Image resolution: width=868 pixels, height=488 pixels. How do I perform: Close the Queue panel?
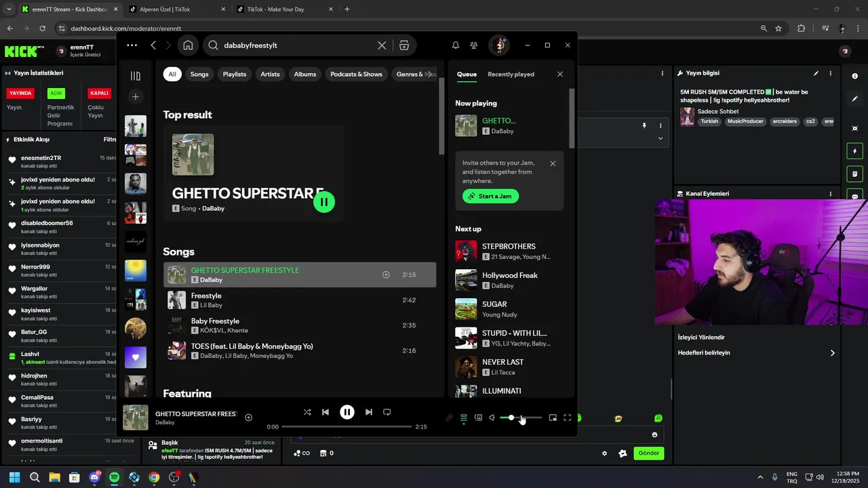[560, 74]
